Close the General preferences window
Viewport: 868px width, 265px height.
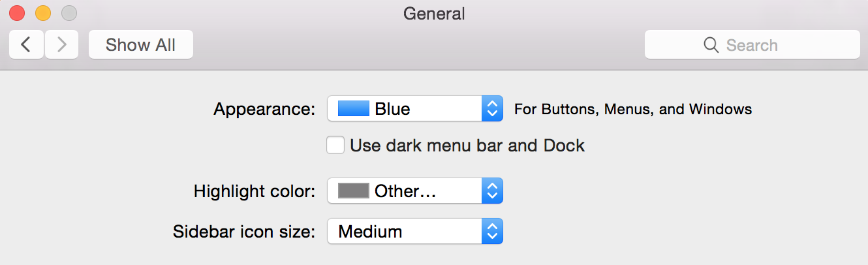coord(17,13)
